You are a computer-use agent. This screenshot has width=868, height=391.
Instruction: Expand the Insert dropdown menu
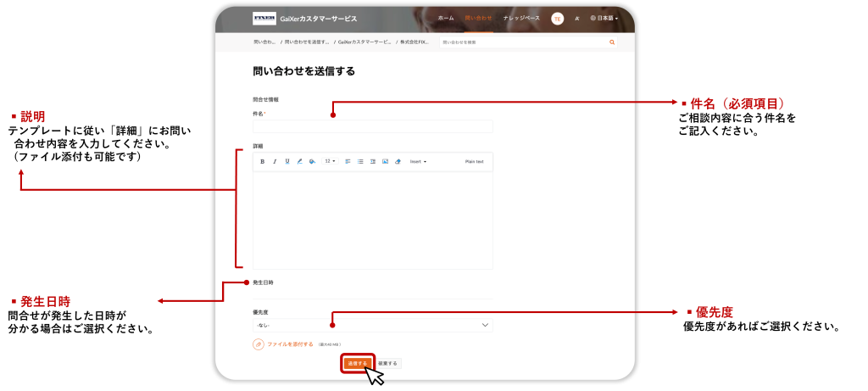[x=418, y=161]
